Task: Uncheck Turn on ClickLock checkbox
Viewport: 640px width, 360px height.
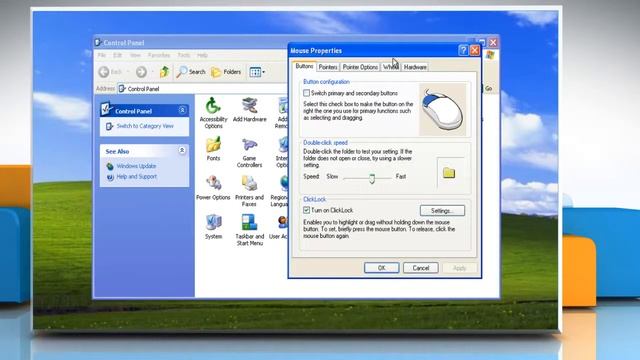Action: pyautogui.click(x=307, y=210)
